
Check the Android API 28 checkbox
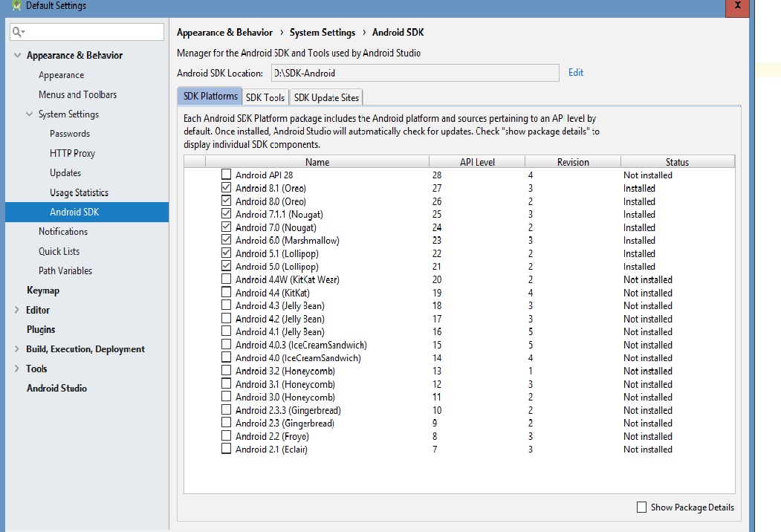click(x=226, y=175)
